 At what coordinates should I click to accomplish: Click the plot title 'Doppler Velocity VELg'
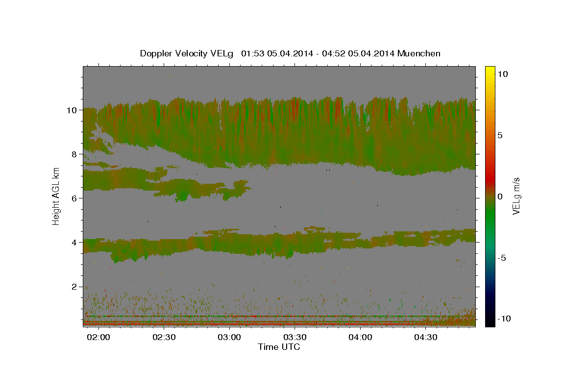pos(188,53)
